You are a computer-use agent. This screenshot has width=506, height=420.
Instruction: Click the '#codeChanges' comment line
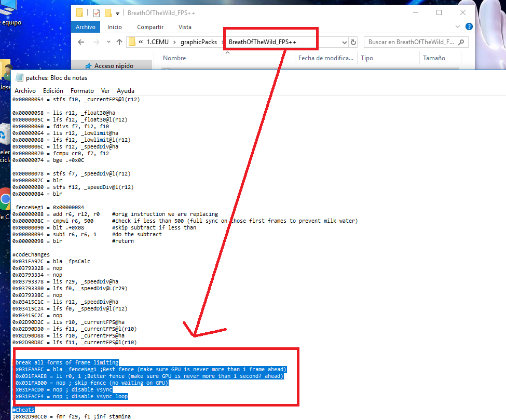(x=31, y=255)
